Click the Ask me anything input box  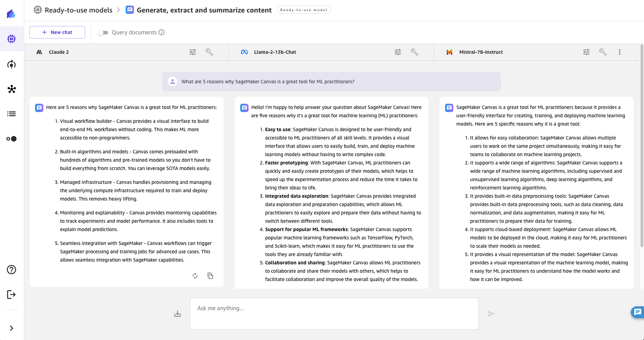point(334,314)
